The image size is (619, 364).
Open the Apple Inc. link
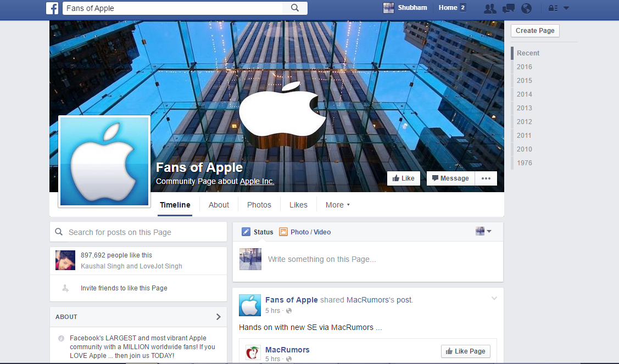click(x=257, y=181)
